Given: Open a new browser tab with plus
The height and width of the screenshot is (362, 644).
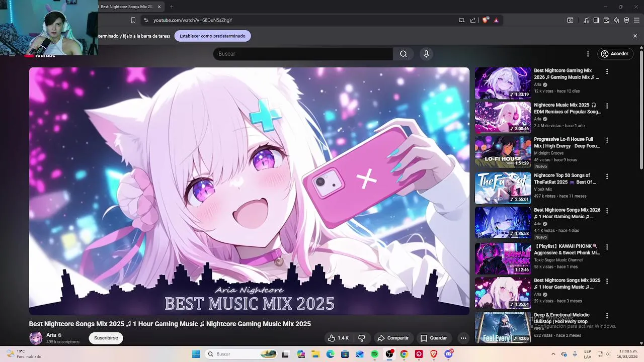Looking at the screenshot, I should pos(172,7).
